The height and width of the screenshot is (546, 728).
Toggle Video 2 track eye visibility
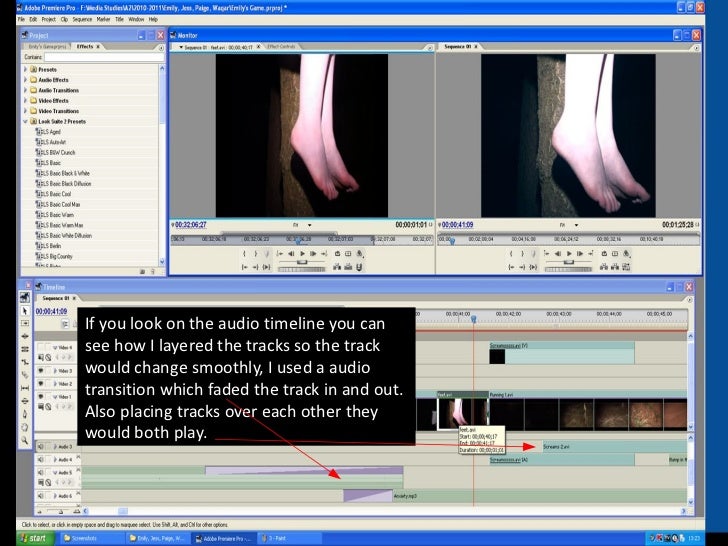coord(41,384)
